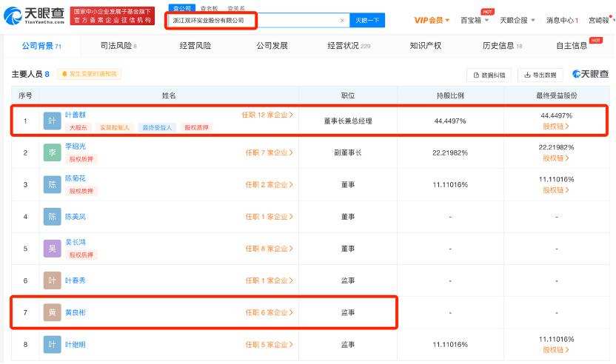The width and height of the screenshot is (616, 364).
Task: Expand 任职 1 家企业 in row 6
Action: (269, 280)
